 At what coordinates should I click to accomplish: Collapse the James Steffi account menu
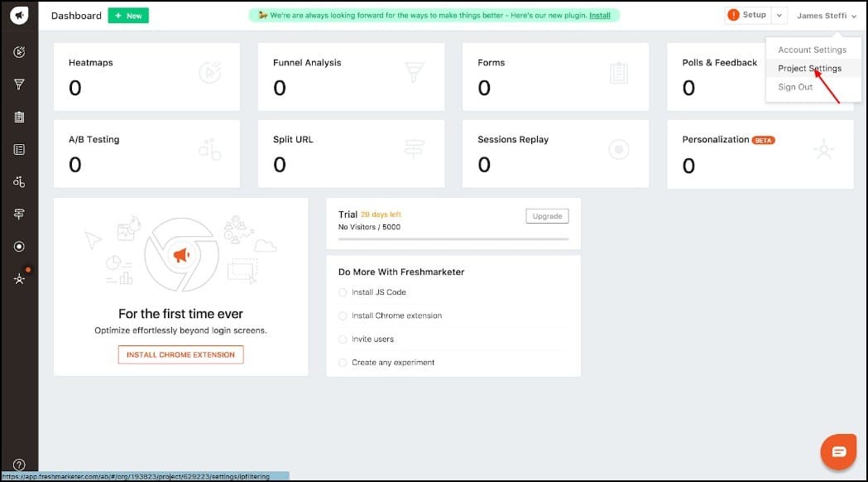click(827, 16)
